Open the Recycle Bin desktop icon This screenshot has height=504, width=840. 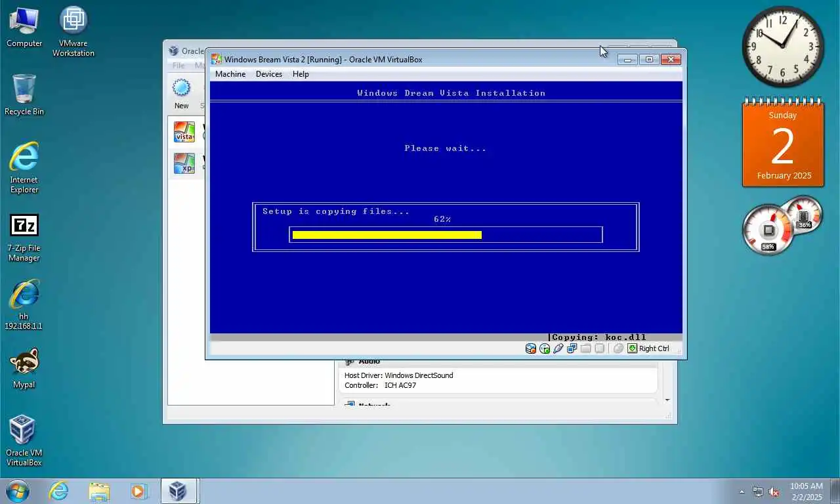(x=24, y=94)
